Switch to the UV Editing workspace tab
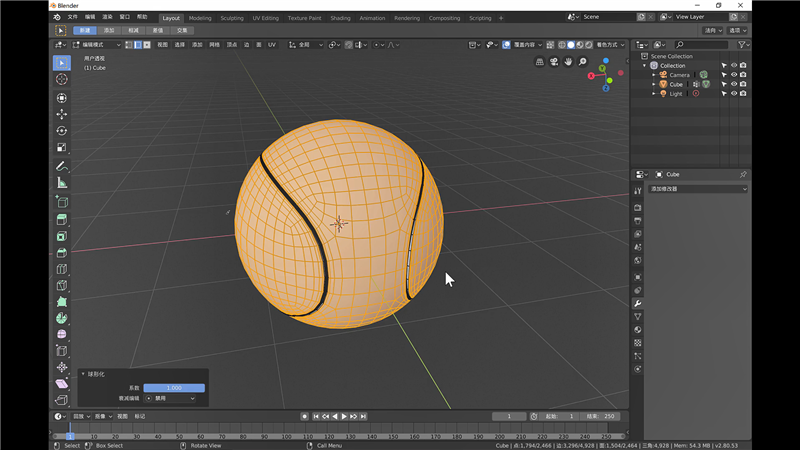Image resolution: width=800 pixels, height=450 pixels. (266, 18)
